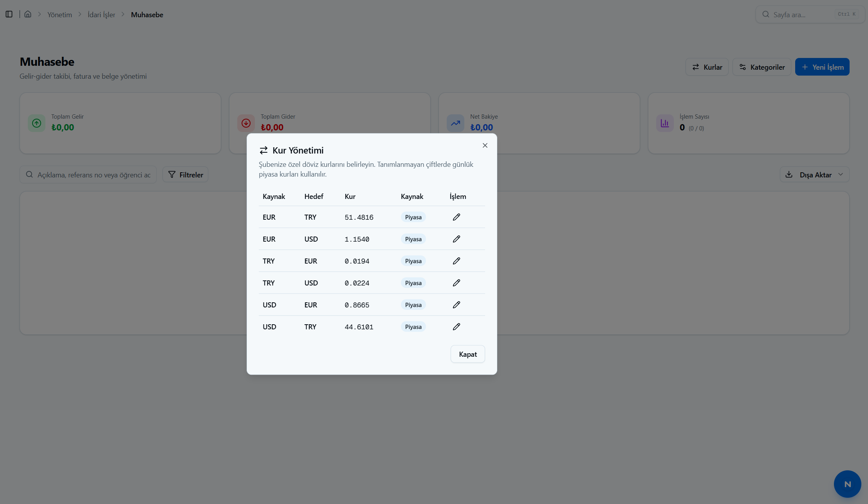Edit the TRY to USD rate
The image size is (868, 504).
tap(457, 283)
